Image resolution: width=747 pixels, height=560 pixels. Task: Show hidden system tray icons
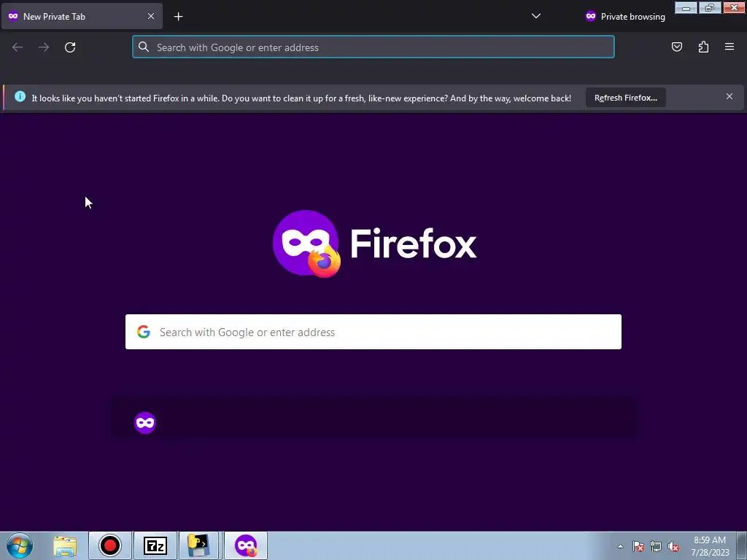click(x=620, y=546)
